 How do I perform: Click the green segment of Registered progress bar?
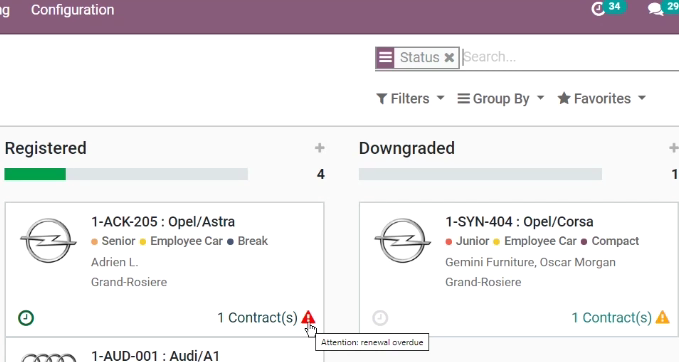point(35,174)
